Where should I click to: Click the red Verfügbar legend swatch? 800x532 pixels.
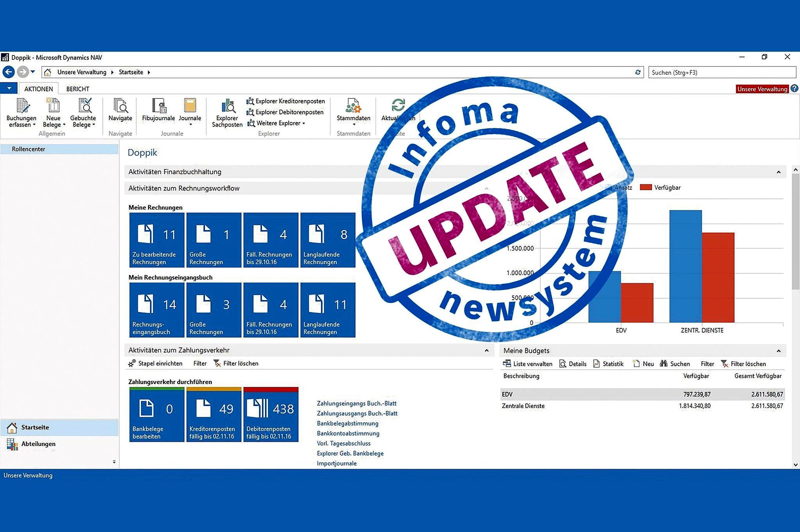[x=646, y=187]
